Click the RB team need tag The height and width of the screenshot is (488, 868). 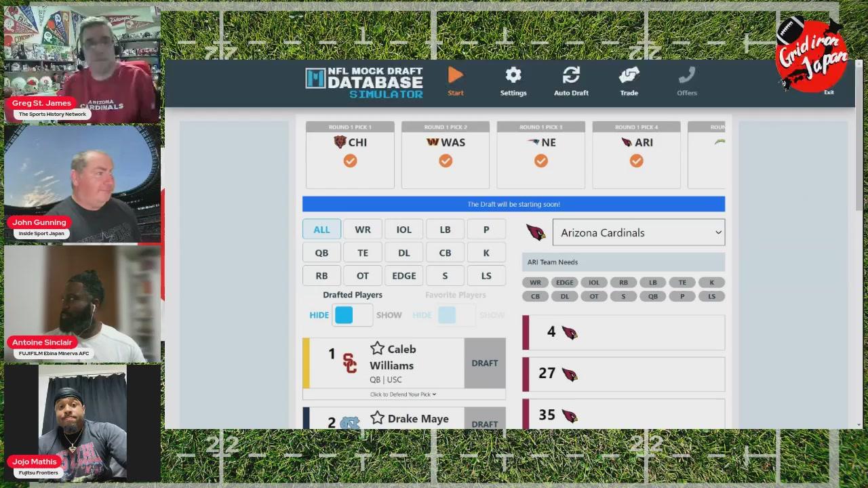click(x=623, y=283)
